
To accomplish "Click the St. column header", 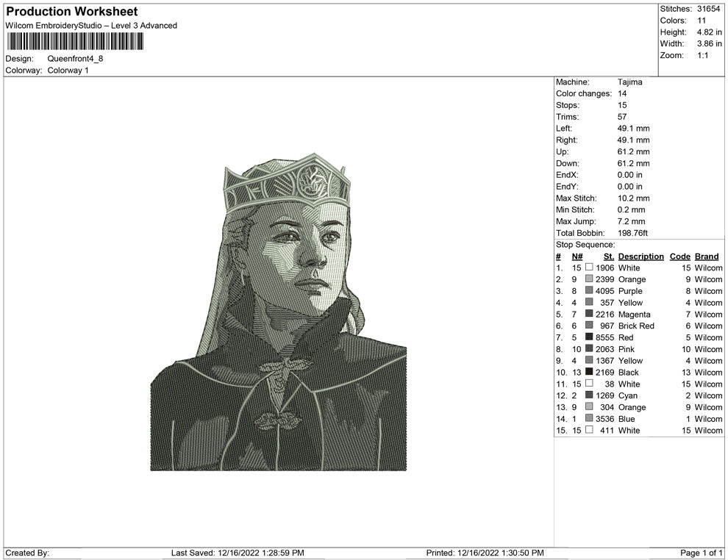I will point(609,256).
